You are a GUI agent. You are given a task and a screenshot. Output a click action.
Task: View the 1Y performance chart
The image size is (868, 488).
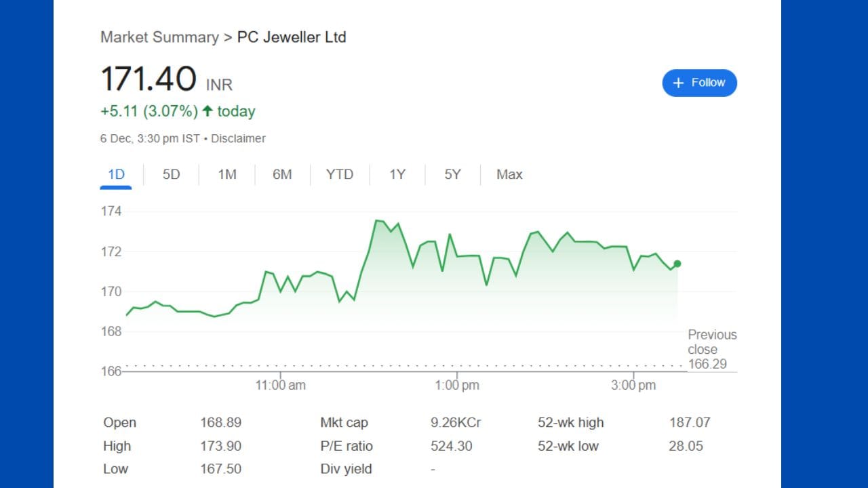coord(397,174)
